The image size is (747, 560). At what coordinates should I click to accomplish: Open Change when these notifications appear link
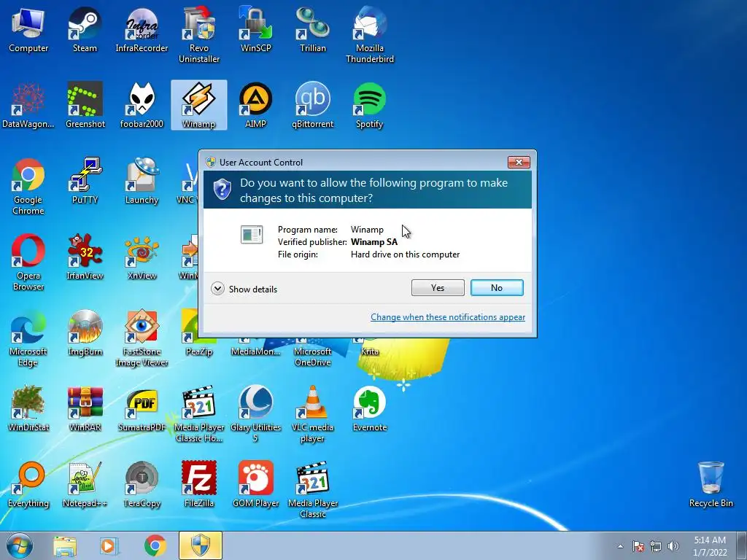(x=448, y=317)
